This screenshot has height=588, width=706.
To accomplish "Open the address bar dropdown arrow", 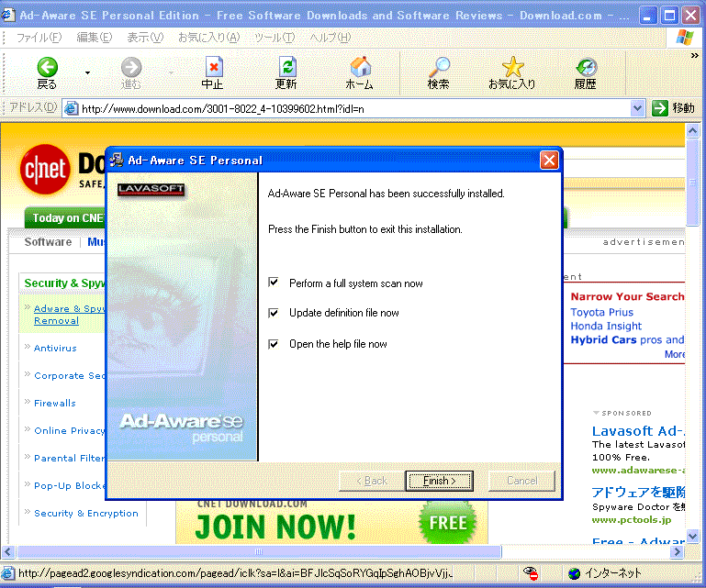I will pyautogui.click(x=637, y=108).
